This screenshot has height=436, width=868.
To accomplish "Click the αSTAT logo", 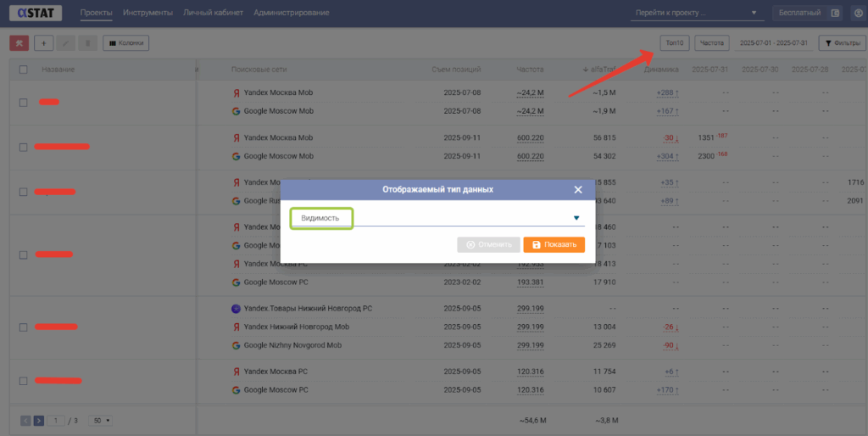I will pos(34,13).
